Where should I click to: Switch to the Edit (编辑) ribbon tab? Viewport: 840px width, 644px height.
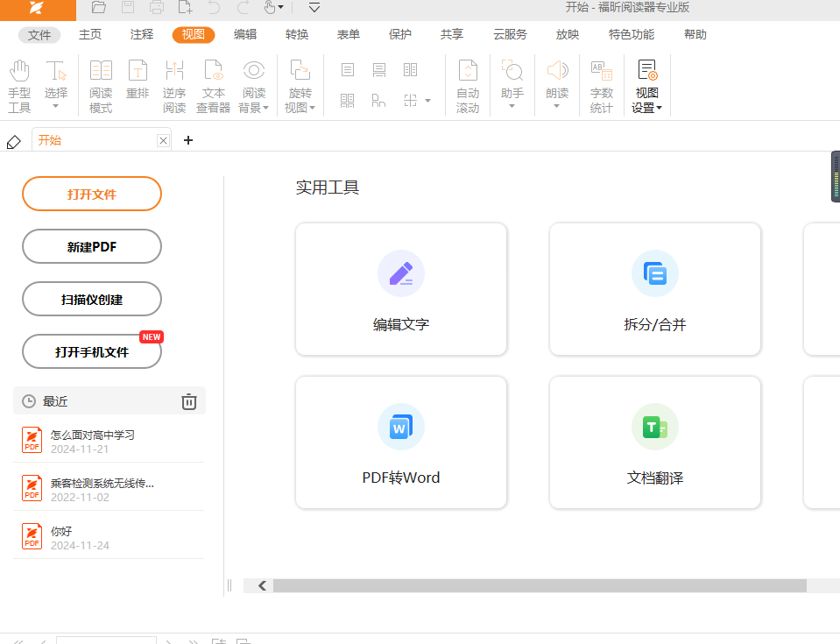coord(245,35)
